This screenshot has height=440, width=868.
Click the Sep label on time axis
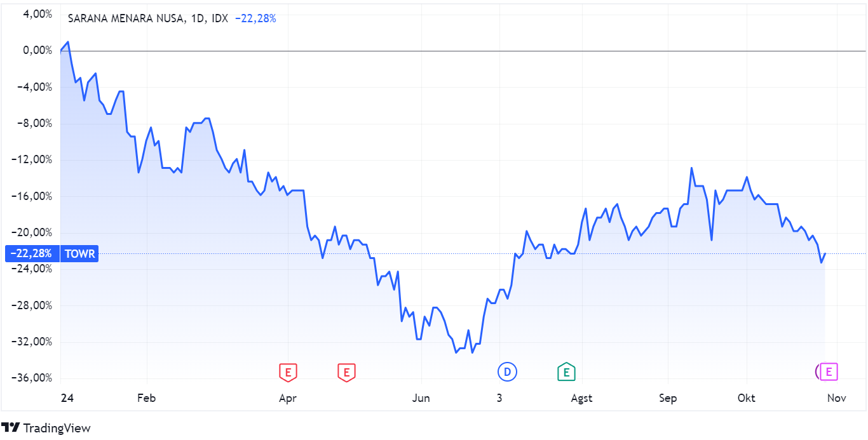pos(668,398)
